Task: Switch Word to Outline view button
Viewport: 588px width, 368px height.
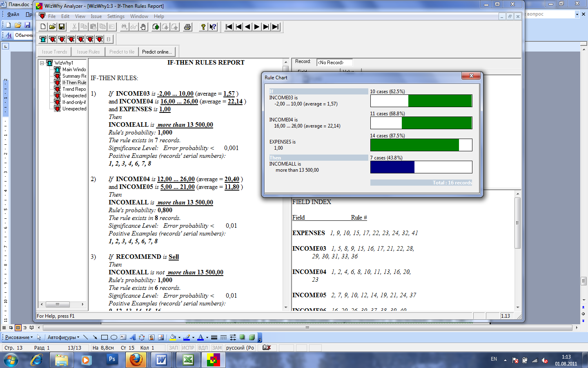Action: (x=25, y=328)
